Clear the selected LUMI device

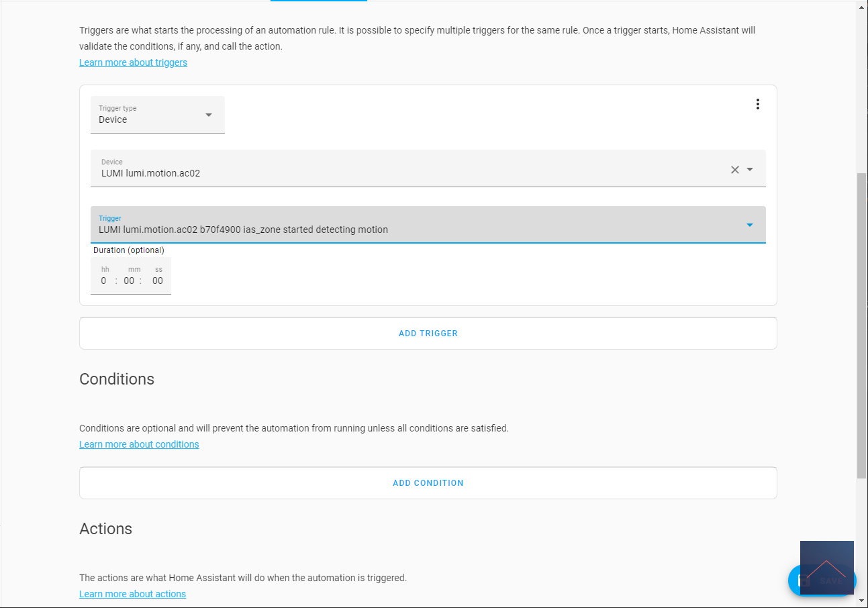click(x=734, y=170)
